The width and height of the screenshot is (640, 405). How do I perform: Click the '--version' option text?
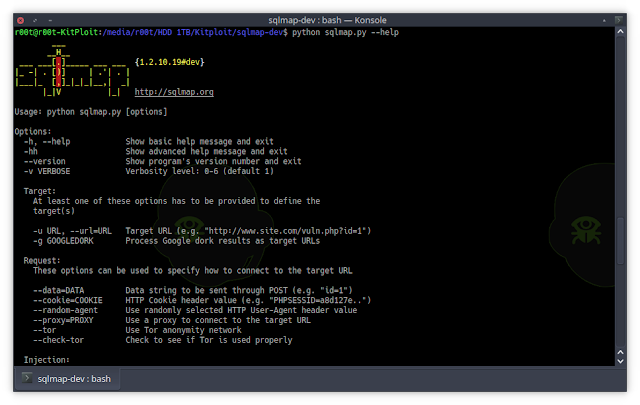tap(44, 161)
